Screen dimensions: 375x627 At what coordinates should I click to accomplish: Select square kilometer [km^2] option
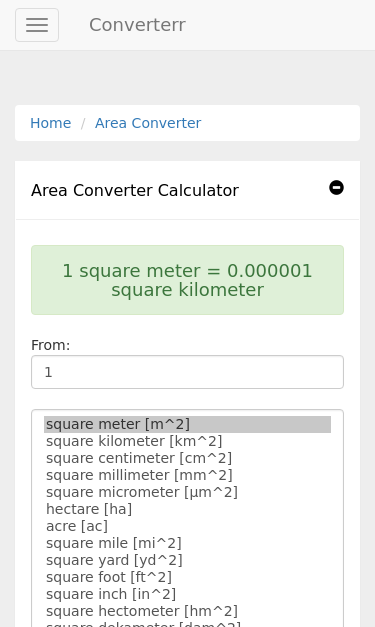tap(188, 441)
